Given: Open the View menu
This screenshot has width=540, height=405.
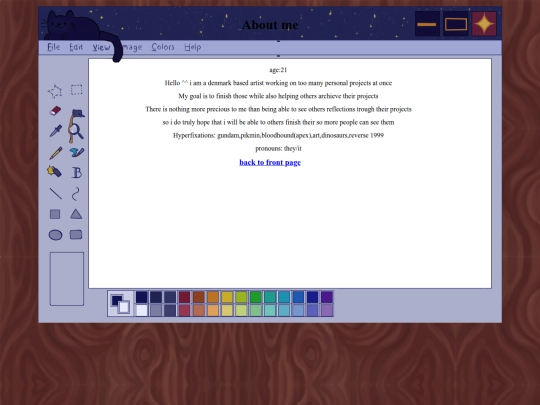Looking at the screenshot, I should pyautogui.click(x=101, y=47).
